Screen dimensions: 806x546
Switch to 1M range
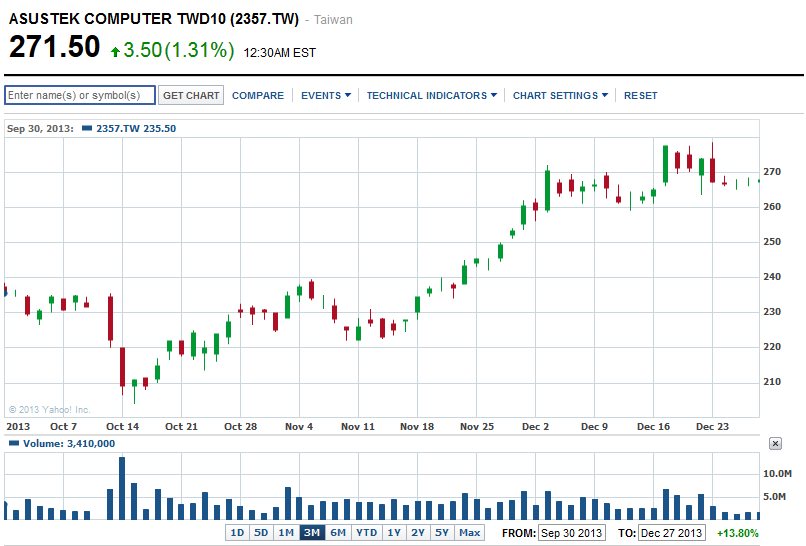(x=286, y=533)
